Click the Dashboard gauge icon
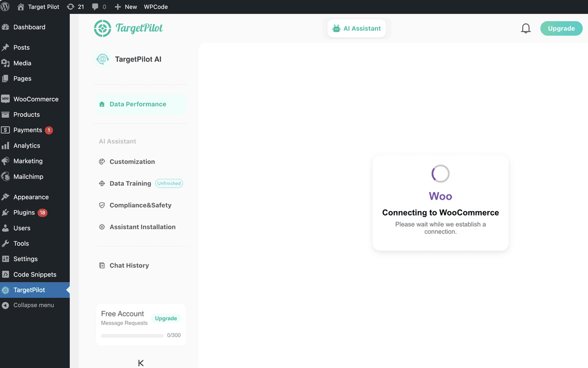 [x=5, y=27]
